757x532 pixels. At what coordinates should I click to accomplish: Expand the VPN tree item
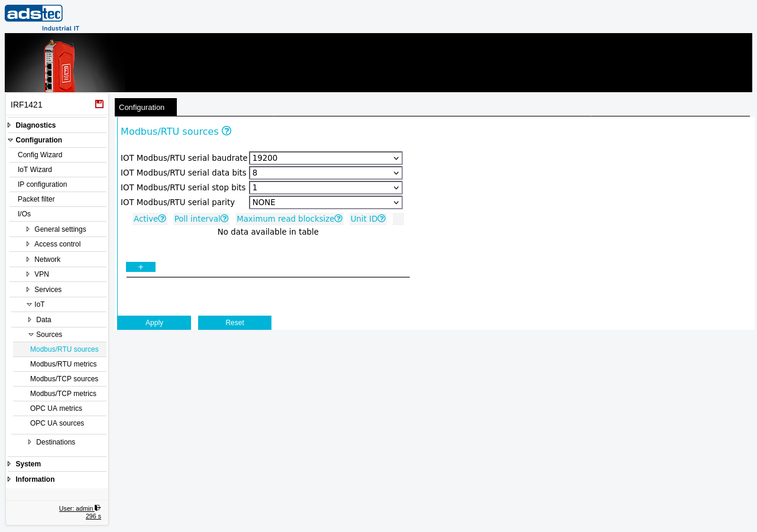(28, 274)
